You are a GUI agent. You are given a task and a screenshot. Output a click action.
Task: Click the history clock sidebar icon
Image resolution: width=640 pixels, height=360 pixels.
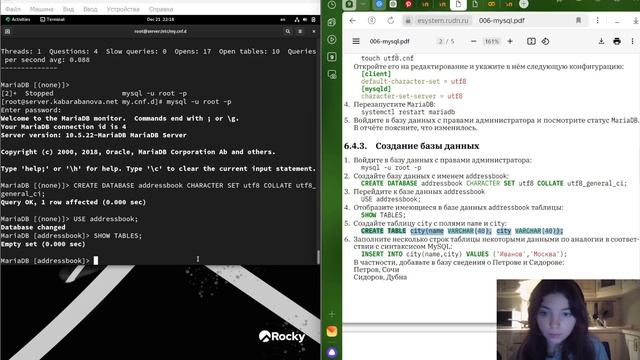(x=332, y=4)
